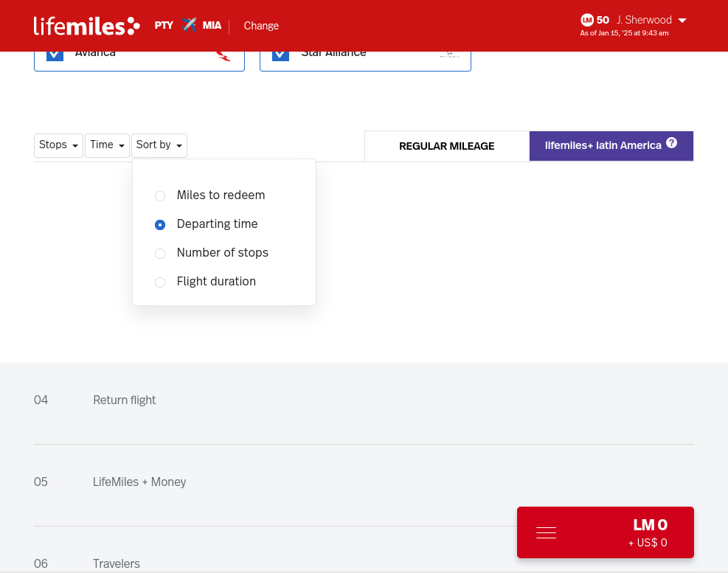Collapse the Sort by dropdown
Image resolution: width=728 pixels, height=573 pixels.
point(159,145)
